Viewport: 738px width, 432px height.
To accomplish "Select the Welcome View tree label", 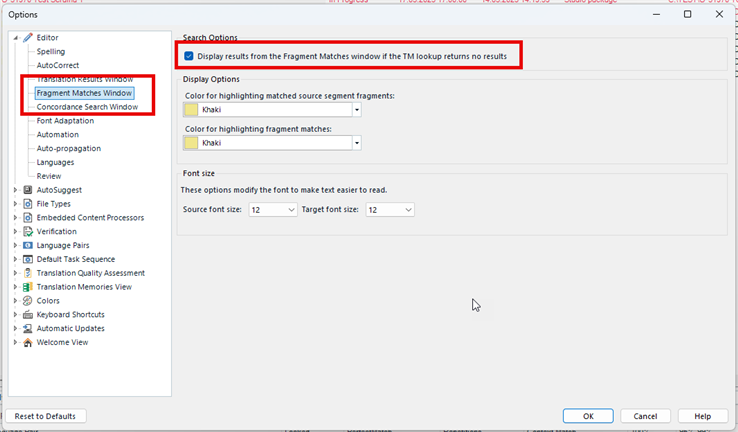I will 62,342.
